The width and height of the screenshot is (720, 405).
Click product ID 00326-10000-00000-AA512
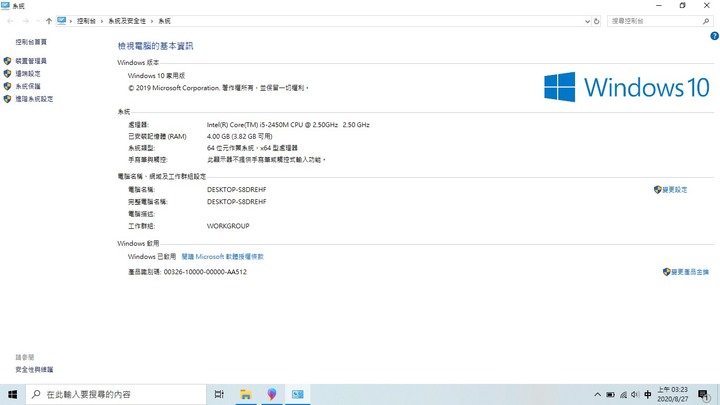(x=205, y=272)
